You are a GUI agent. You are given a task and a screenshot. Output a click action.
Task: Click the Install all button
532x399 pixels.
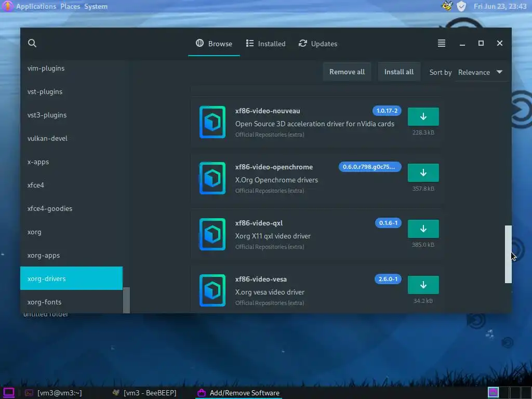point(398,72)
